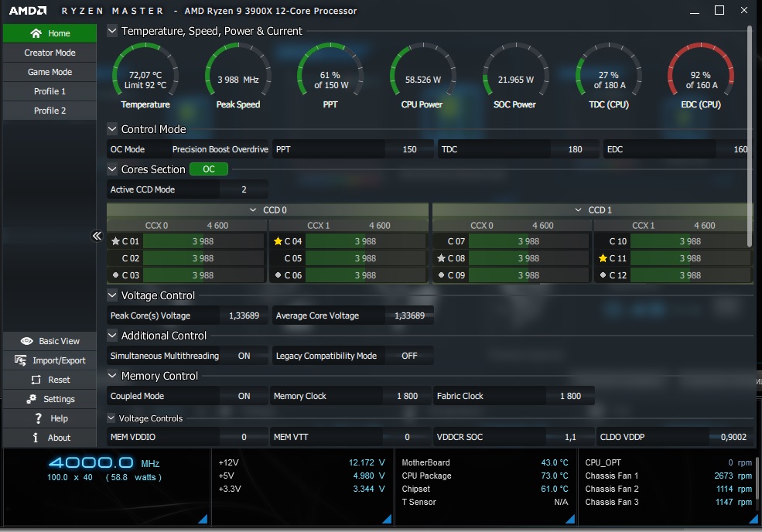Click the dot marker on core C 06

pos(278,275)
